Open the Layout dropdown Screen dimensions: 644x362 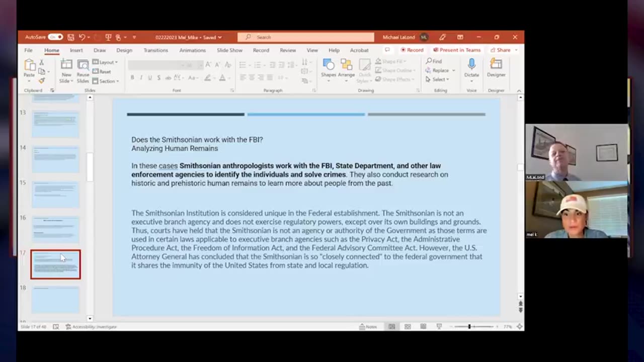tap(105, 62)
